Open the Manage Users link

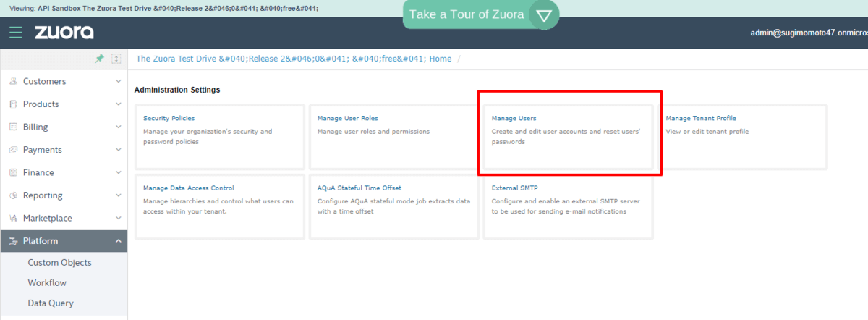click(514, 118)
